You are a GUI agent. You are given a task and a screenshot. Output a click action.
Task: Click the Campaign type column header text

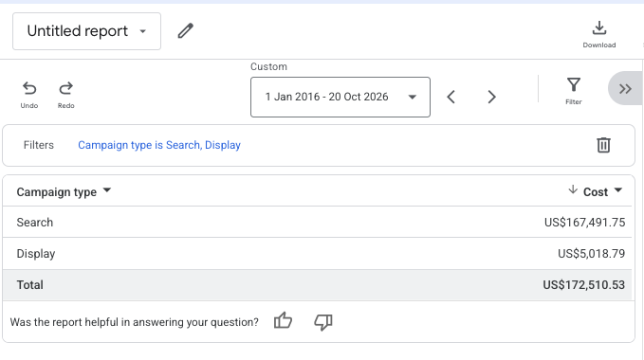pos(57,192)
